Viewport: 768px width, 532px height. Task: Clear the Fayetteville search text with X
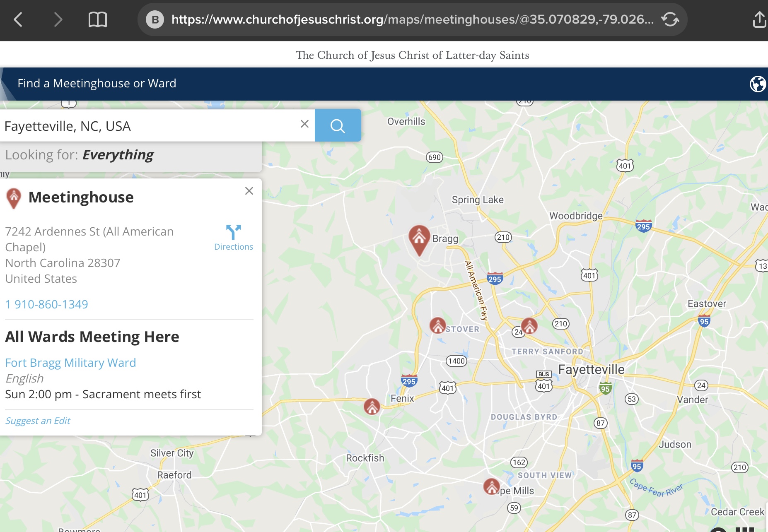304,124
